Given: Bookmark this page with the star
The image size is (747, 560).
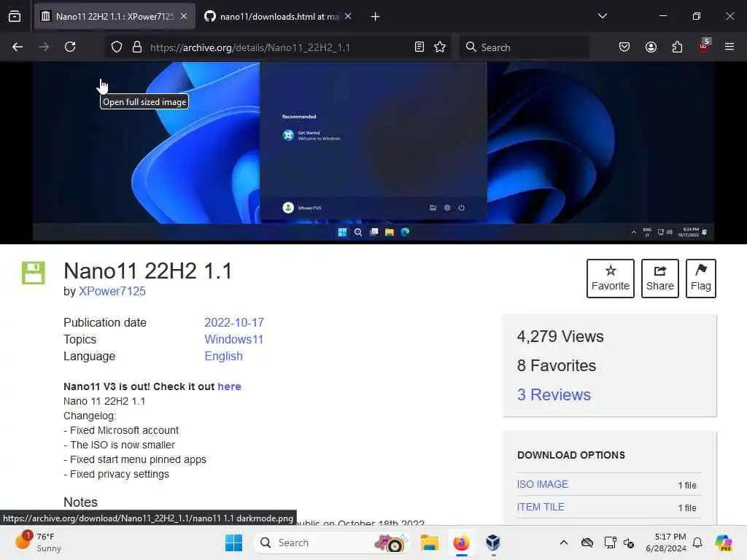Looking at the screenshot, I should click(440, 47).
